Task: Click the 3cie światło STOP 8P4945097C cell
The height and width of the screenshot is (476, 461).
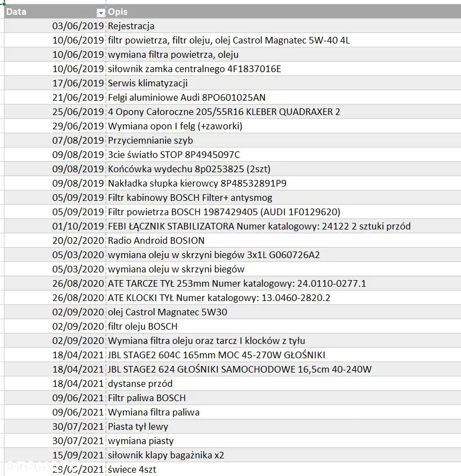Action: pyautogui.click(x=174, y=155)
